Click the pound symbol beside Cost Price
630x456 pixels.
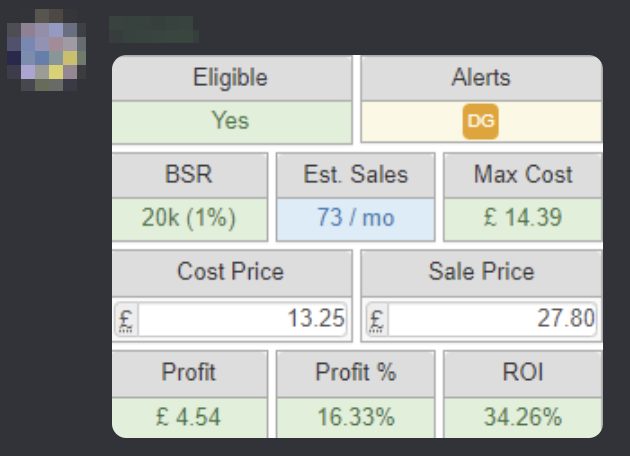pos(126,320)
